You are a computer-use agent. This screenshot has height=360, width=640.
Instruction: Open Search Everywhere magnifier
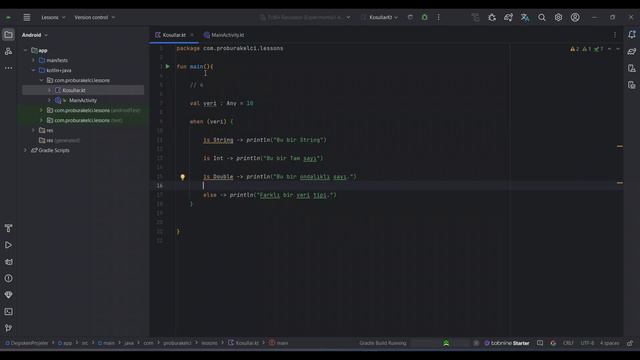coord(542,18)
